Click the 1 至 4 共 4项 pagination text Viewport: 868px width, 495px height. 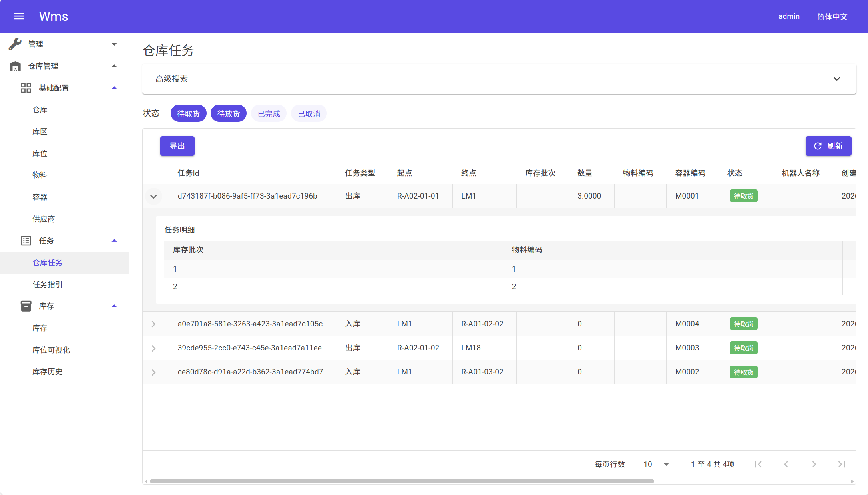(x=713, y=464)
